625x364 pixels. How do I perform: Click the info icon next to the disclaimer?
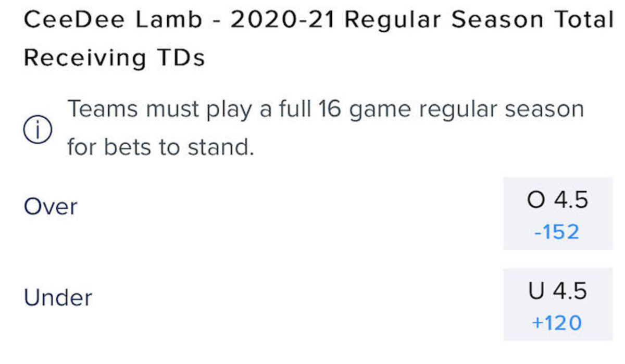39,129
